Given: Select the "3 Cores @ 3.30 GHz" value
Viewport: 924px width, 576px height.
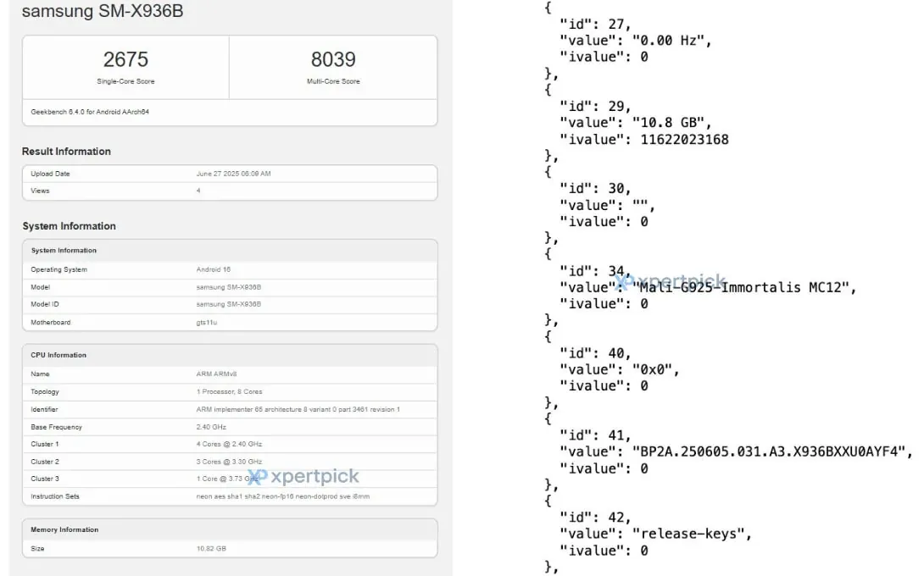Looking at the screenshot, I should 229,462.
